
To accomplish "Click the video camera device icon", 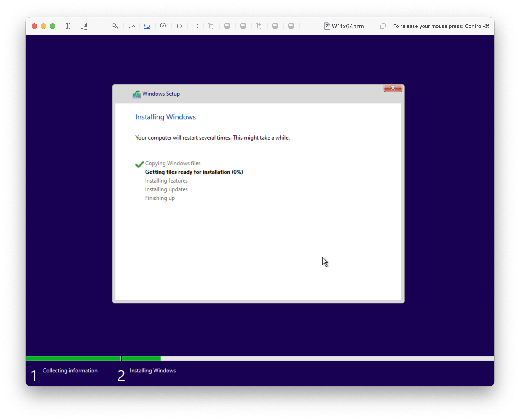I will [x=195, y=26].
